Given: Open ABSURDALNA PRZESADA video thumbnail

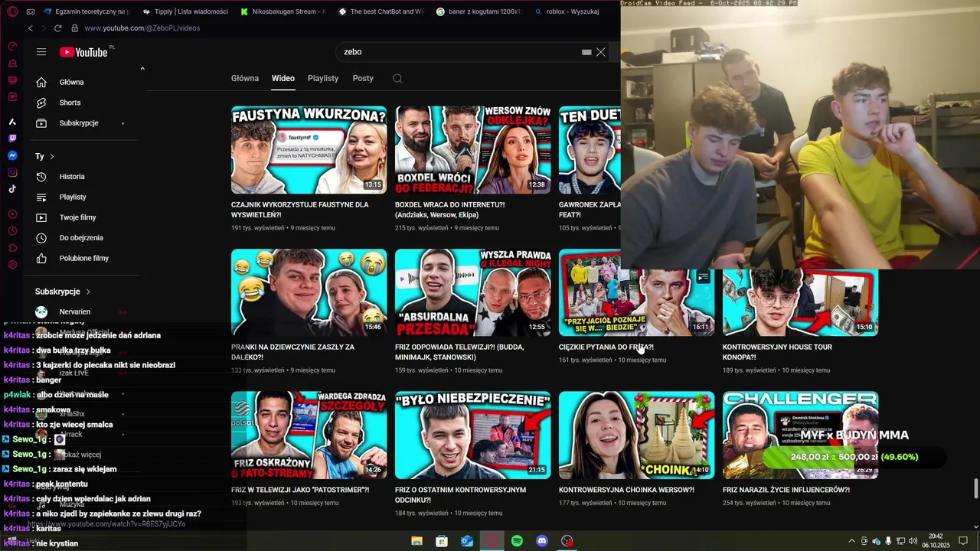Looking at the screenshot, I should point(472,292).
